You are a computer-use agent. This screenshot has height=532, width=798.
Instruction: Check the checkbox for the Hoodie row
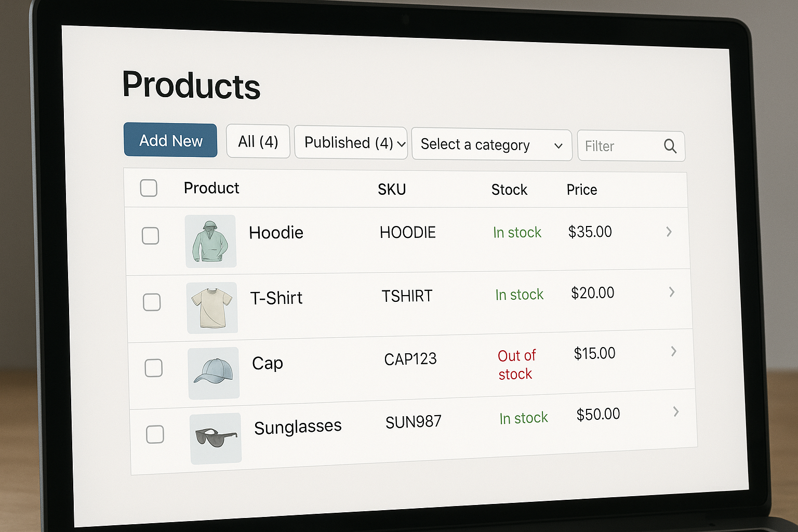[150, 236]
